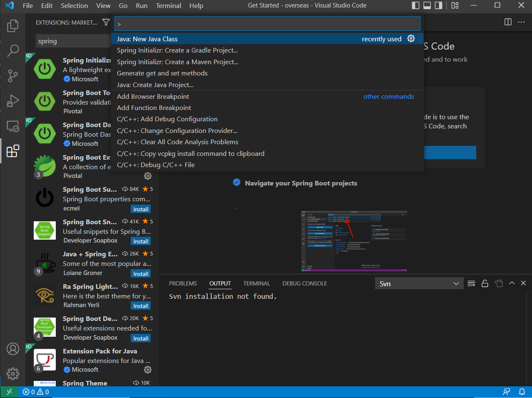This screenshot has height=398, width=532.
Task: Install Java + Spring Extension by Loiane Groner
Action: [141, 274]
